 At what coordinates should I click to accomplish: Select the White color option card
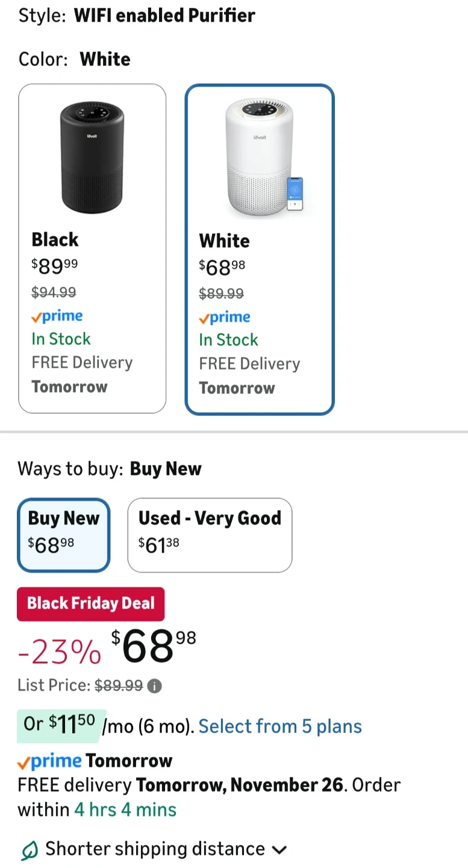click(259, 250)
